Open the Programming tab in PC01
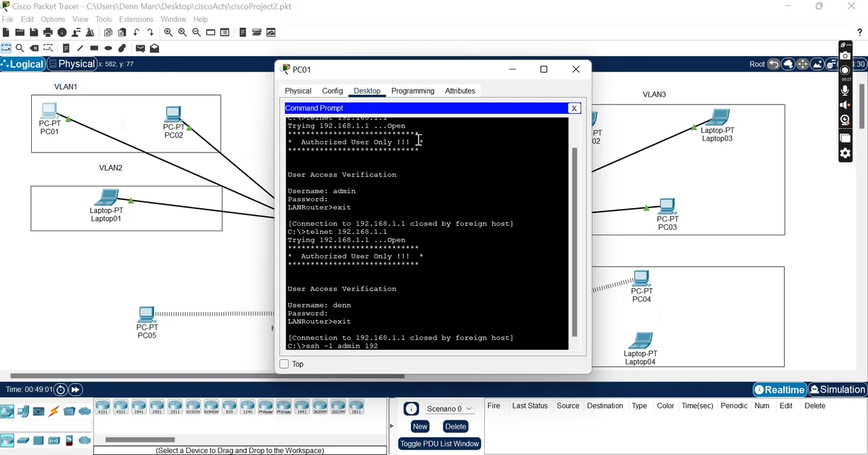This screenshot has height=455, width=868. coord(412,91)
